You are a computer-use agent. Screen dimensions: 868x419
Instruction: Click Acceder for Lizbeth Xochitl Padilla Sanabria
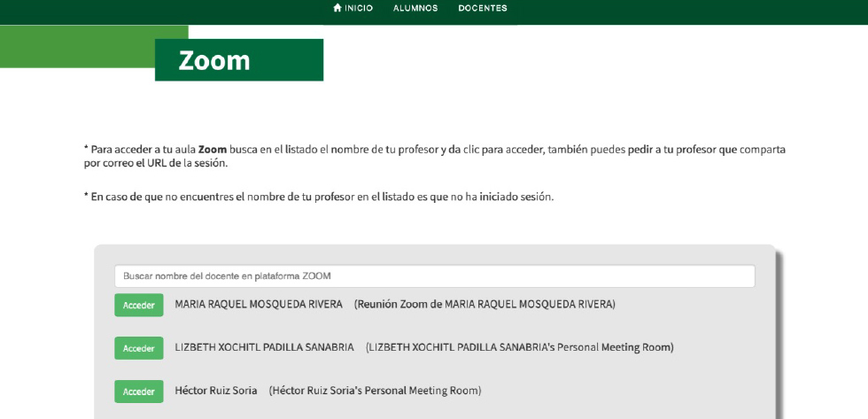click(139, 348)
